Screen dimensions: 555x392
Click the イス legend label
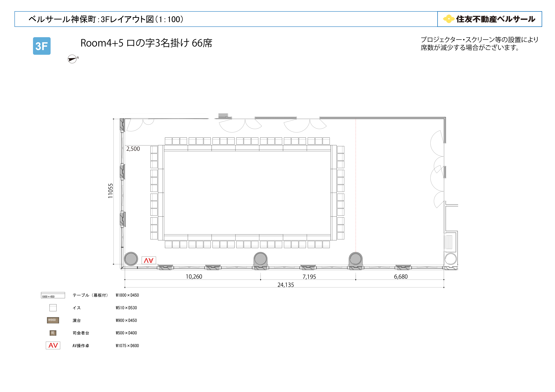(77, 308)
